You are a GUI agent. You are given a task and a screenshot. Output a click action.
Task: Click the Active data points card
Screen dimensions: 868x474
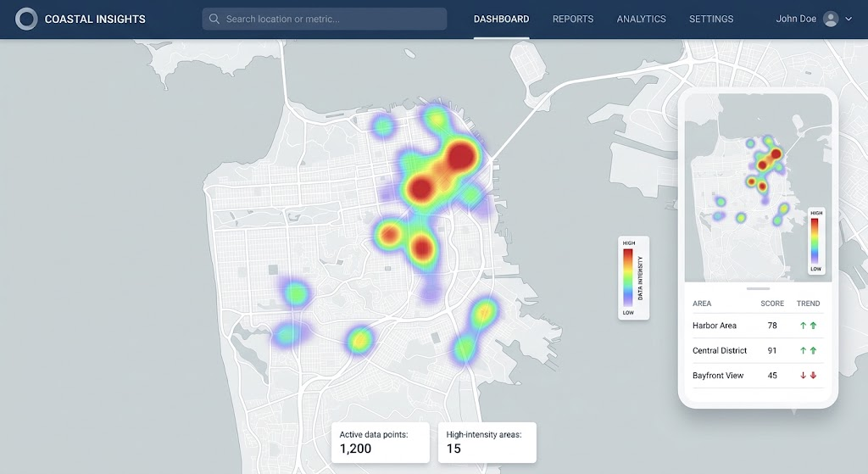pos(381,443)
